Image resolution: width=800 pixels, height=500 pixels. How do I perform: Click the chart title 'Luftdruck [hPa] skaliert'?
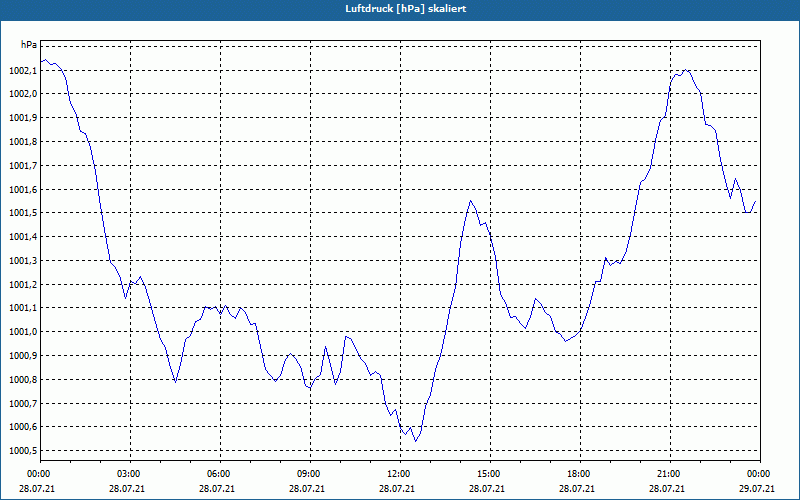click(406, 9)
